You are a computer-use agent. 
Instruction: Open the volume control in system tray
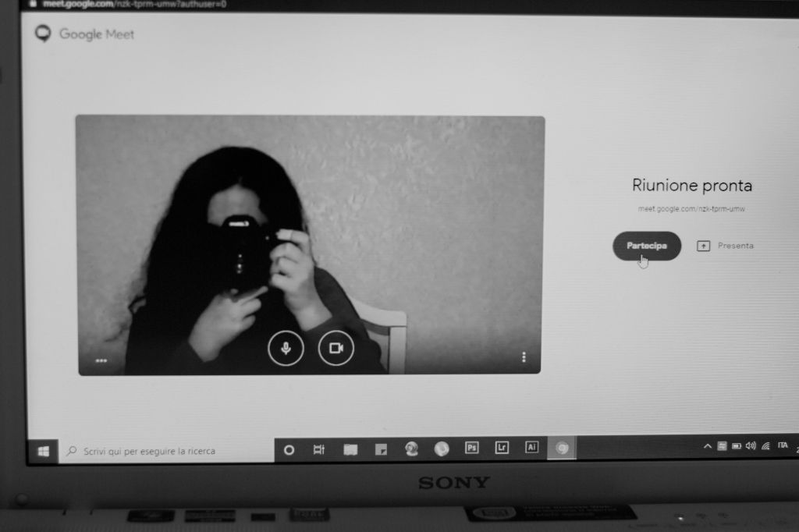751,445
